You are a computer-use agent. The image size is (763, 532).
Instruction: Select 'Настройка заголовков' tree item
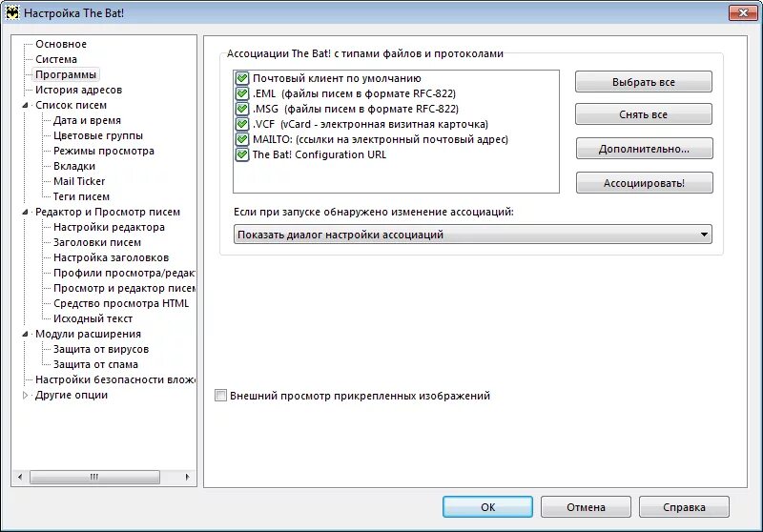tap(111, 257)
